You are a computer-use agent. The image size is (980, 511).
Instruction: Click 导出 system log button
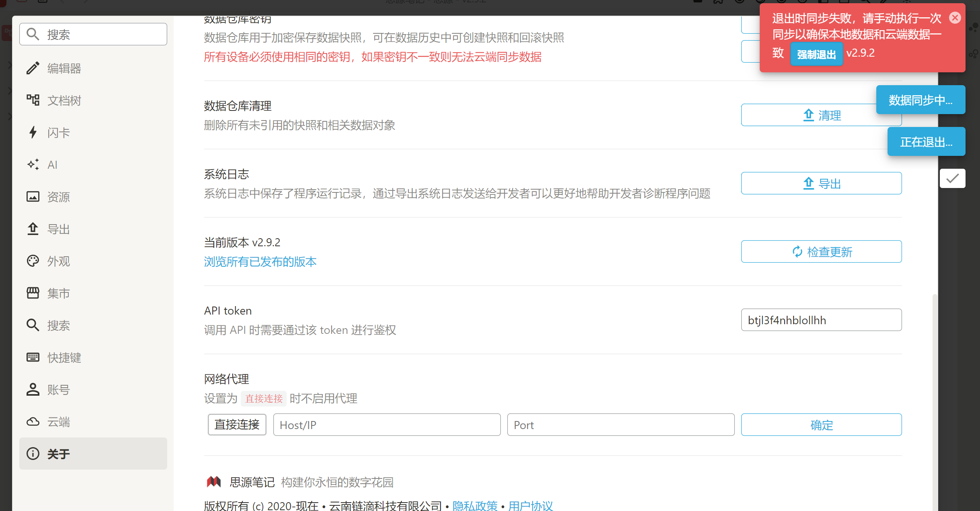(x=821, y=183)
